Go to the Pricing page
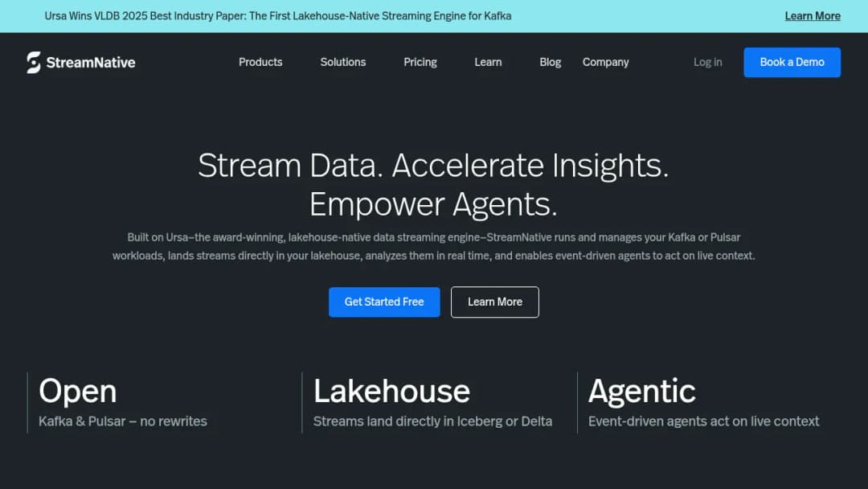 point(420,62)
